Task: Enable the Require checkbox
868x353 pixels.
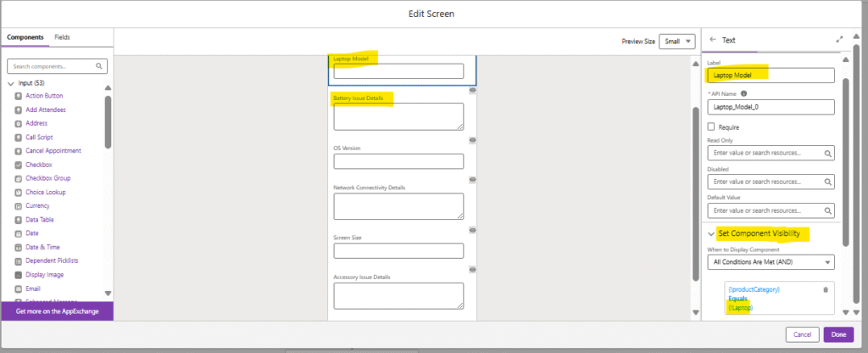Action: click(x=711, y=126)
